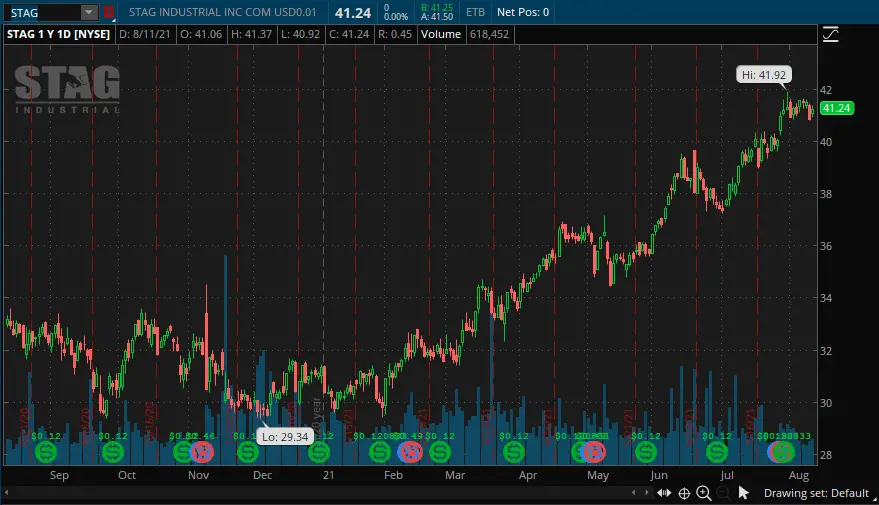
Task: Click the bid B: 41.25 value
Action: 437,8
